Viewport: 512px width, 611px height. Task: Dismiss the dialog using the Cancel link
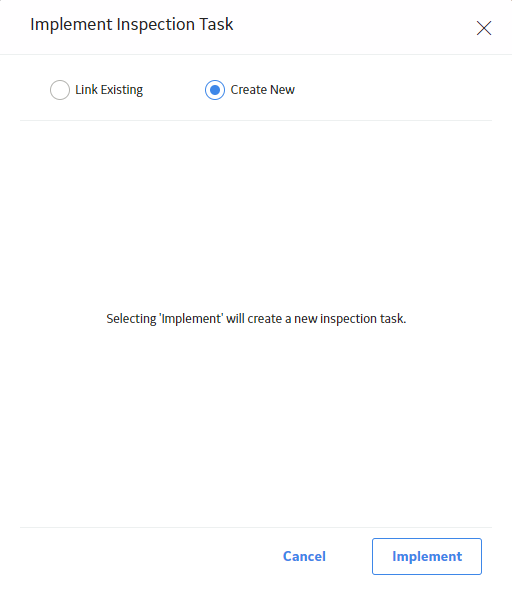304,556
